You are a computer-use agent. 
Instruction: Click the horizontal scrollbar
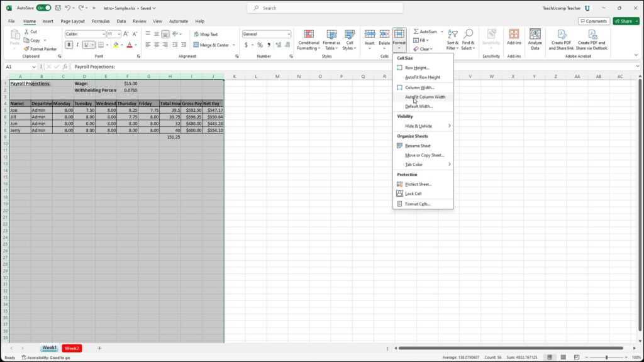pyautogui.click(x=511, y=348)
